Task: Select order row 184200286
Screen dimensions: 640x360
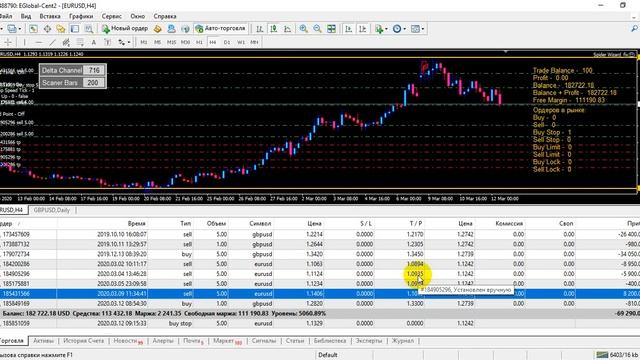Action: coord(320,264)
